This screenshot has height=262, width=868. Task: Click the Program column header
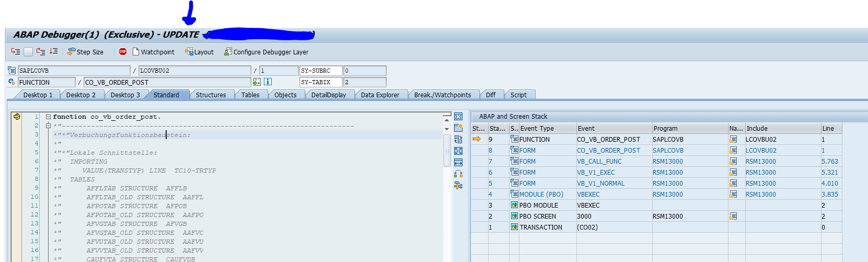[x=690, y=128]
